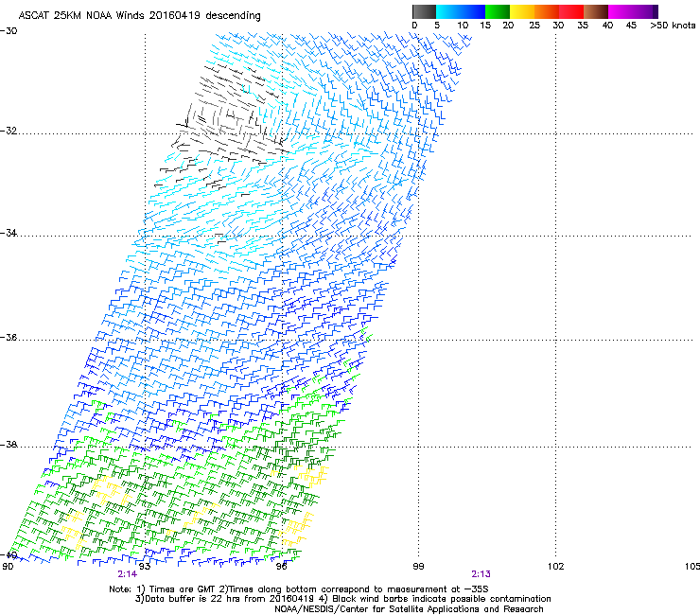Screen dimensions: 700x615
Task: Click the latitude label '-36'
Action: pyautogui.click(x=9, y=337)
